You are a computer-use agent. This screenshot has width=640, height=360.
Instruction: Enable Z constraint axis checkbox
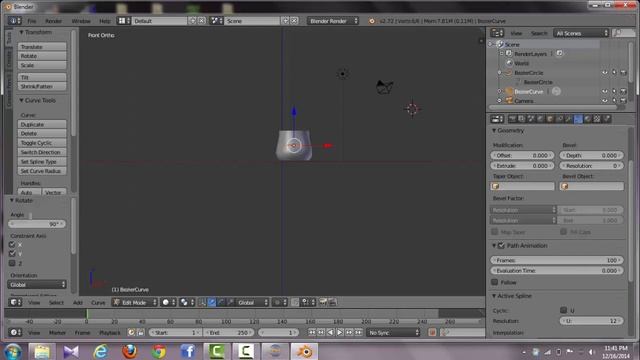12,263
